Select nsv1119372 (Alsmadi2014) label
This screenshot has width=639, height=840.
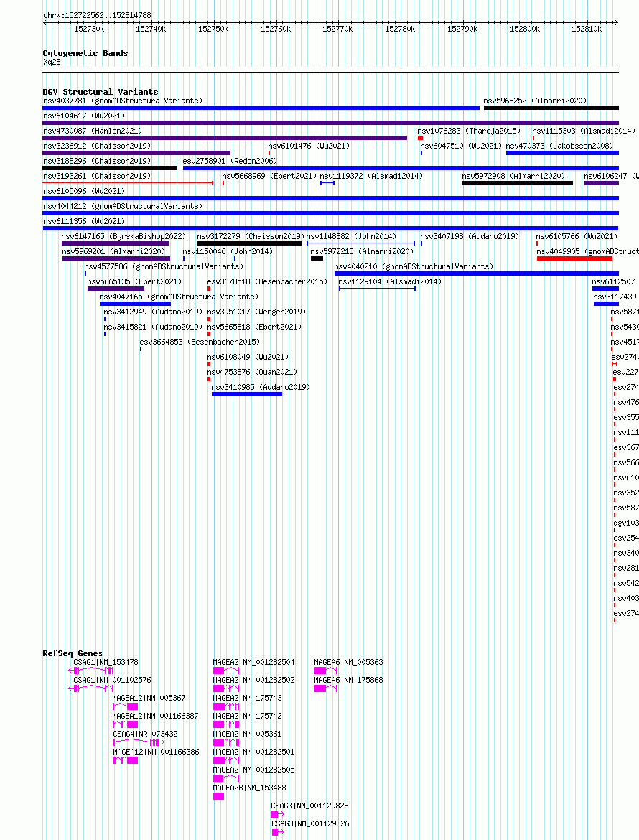[370, 176]
